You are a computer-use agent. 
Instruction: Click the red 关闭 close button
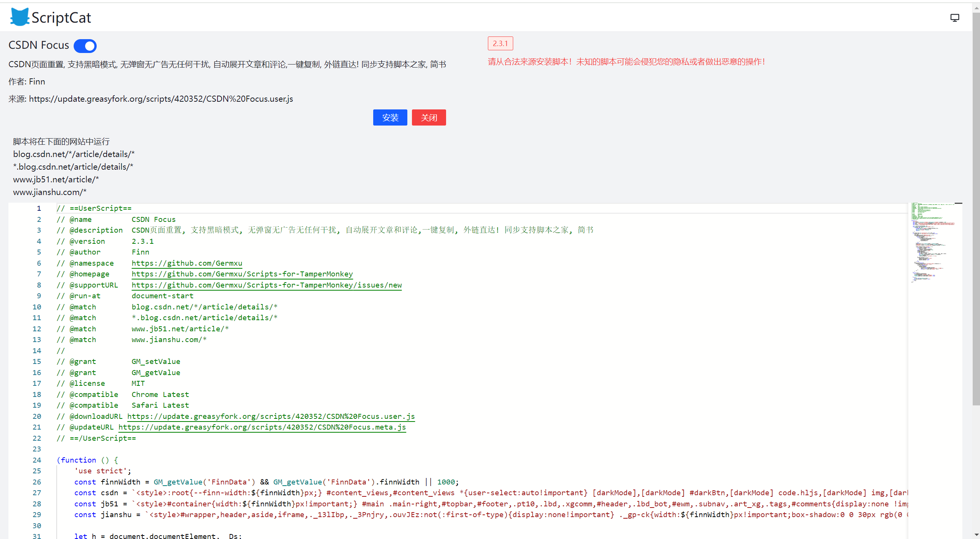(428, 117)
